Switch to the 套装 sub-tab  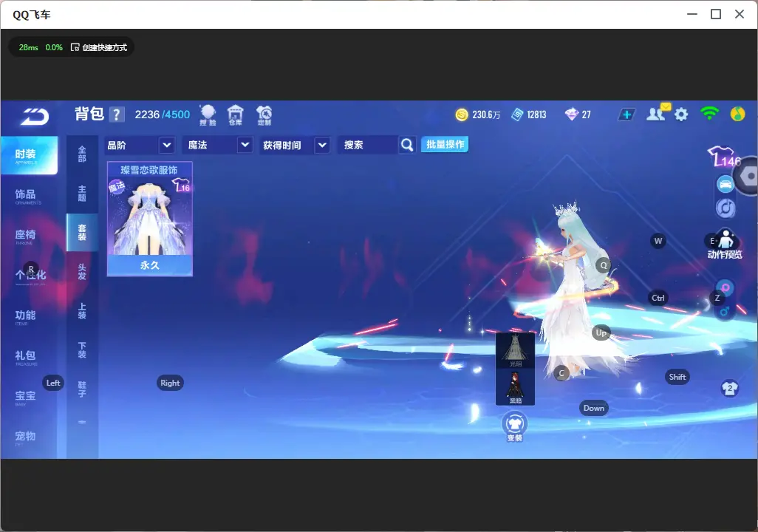pyautogui.click(x=82, y=233)
